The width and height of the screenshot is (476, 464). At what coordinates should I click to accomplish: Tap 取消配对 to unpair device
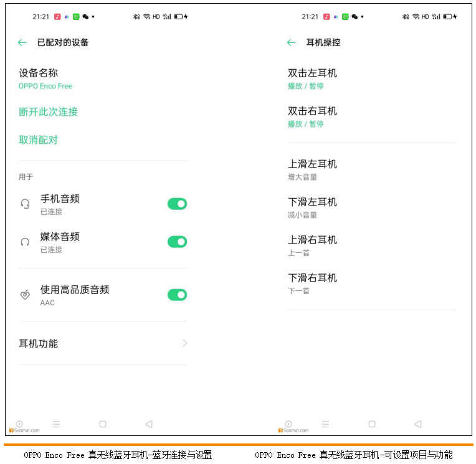38,140
